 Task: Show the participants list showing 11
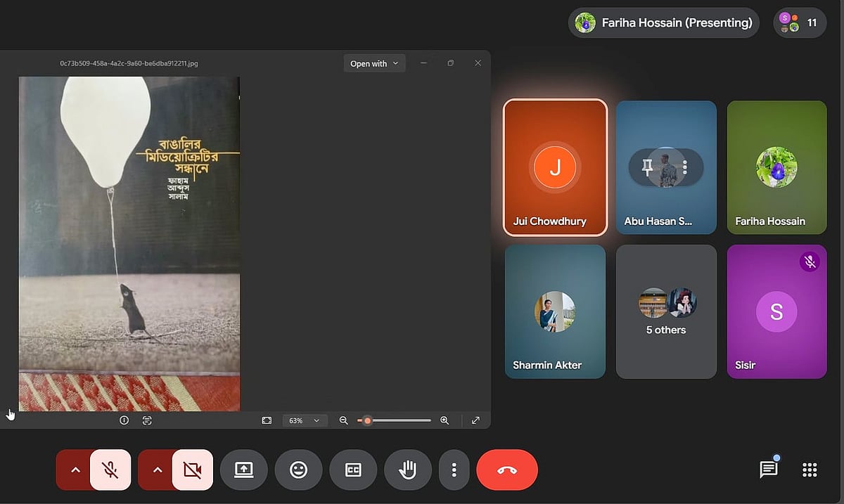coord(798,22)
